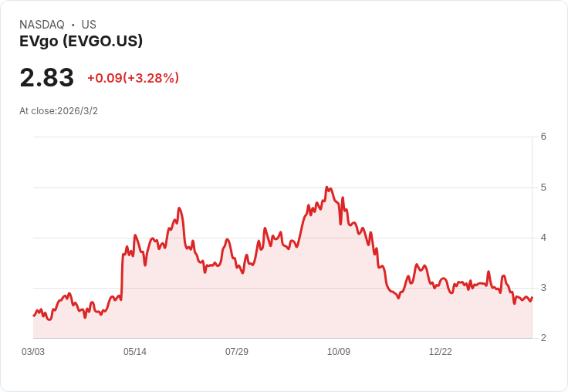568x392 pixels.
Task: Click the sharp price jump before 05/14
Action: click(x=122, y=277)
